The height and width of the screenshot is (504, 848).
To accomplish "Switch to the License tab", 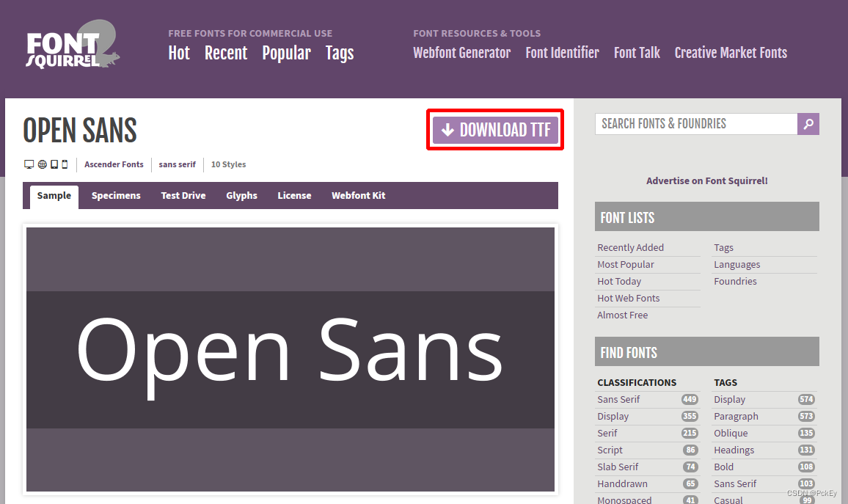I will click(x=294, y=196).
